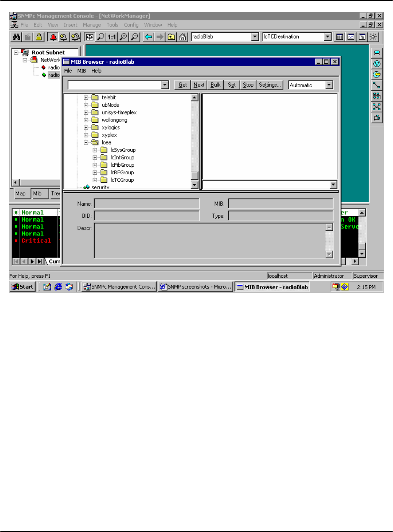Click the Stop button
The width and height of the screenshot is (393, 532).
(248, 85)
